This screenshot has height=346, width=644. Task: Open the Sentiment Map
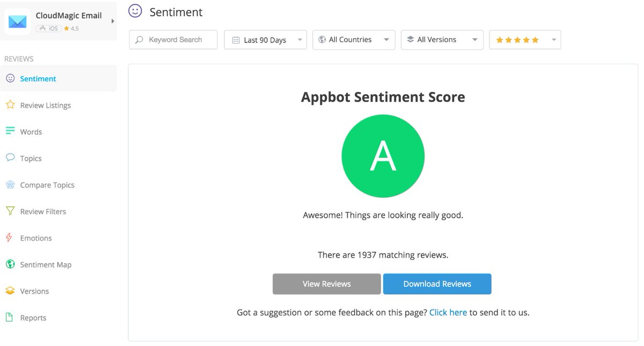(46, 265)
